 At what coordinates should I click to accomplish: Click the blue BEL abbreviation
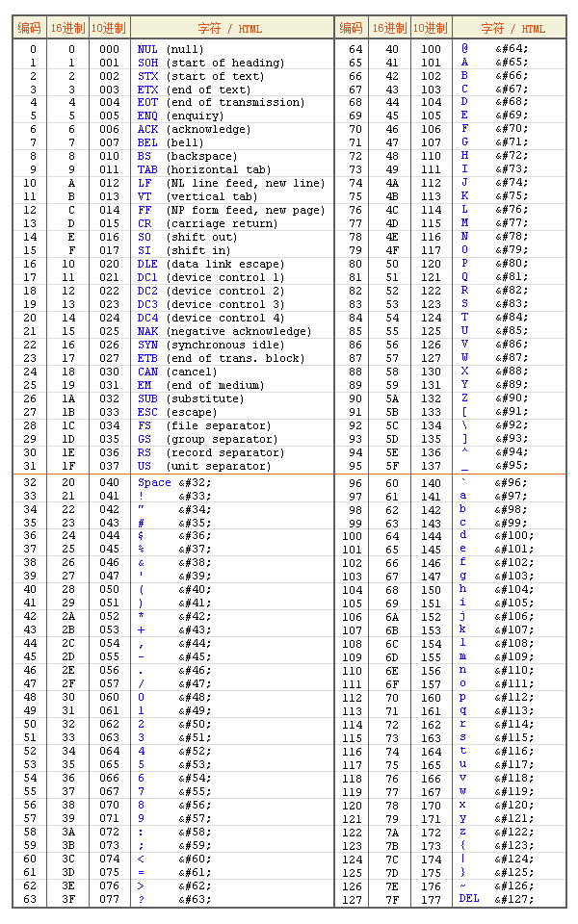[147, 142]
